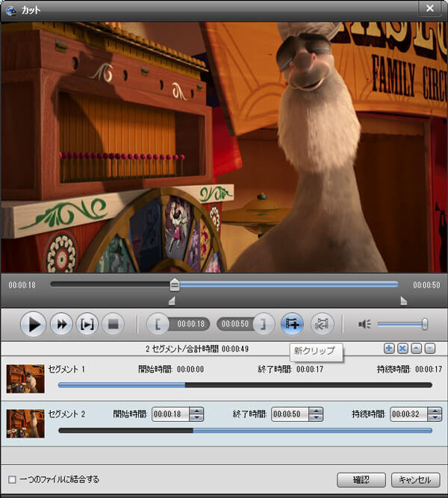448x498 pixels.
Task: Move segment up with the up arrow icon
Action: 416,349
